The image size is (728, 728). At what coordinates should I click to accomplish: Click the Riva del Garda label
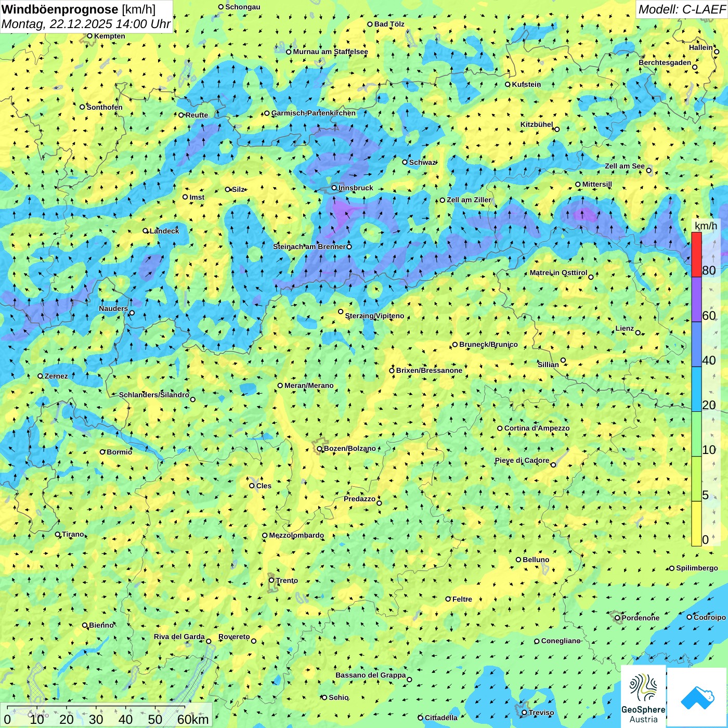179,636
